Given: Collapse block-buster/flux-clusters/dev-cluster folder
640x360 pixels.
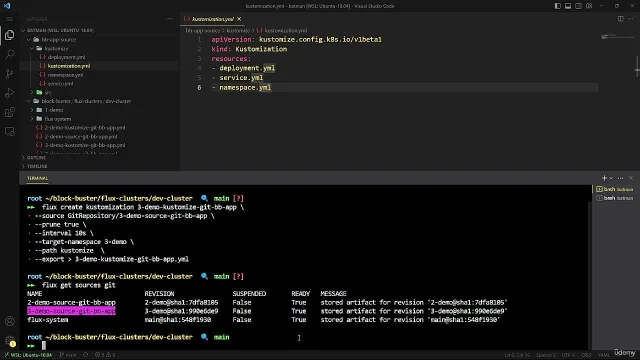Looking at the screenshot, I should [x=86, y=101].
